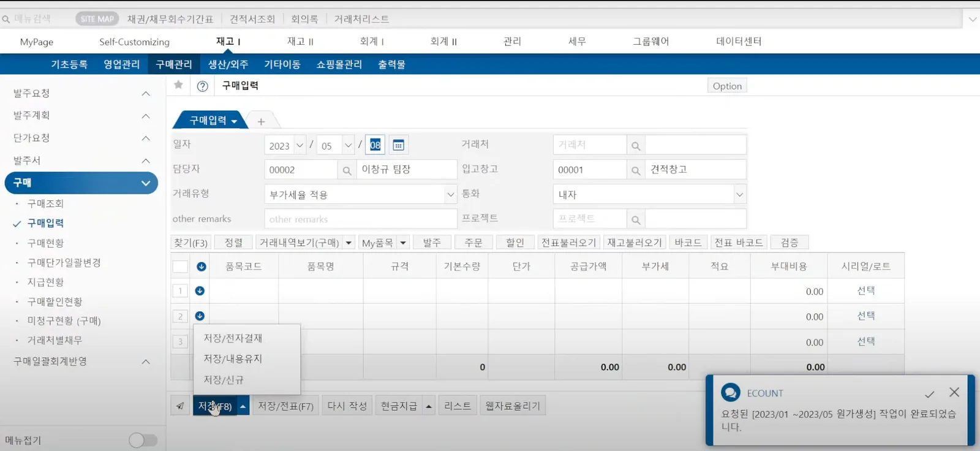980x451 pixels.
Task: Switch to the 영업관리 menu tab
Action: (x=122, y=64)
